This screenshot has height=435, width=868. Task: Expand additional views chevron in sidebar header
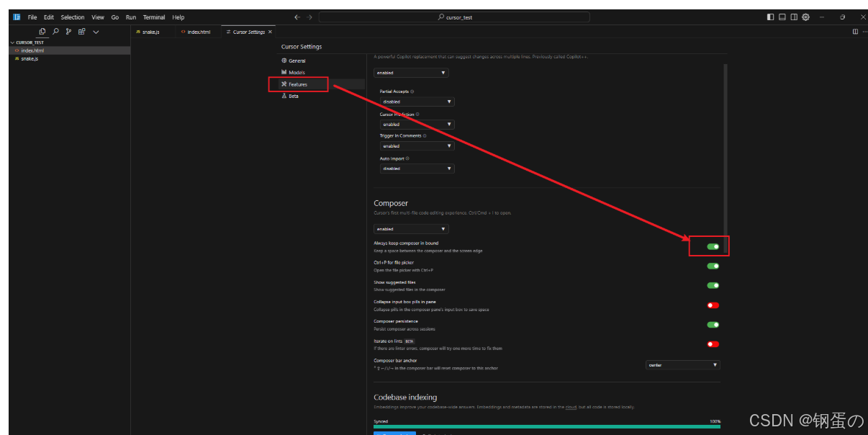[96, 32]
